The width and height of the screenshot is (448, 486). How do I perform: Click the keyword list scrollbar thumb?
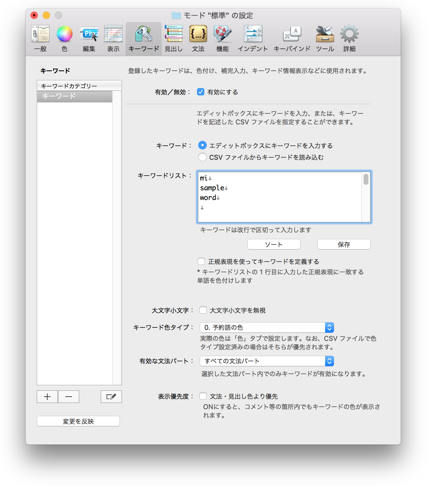tap(366, 179)
